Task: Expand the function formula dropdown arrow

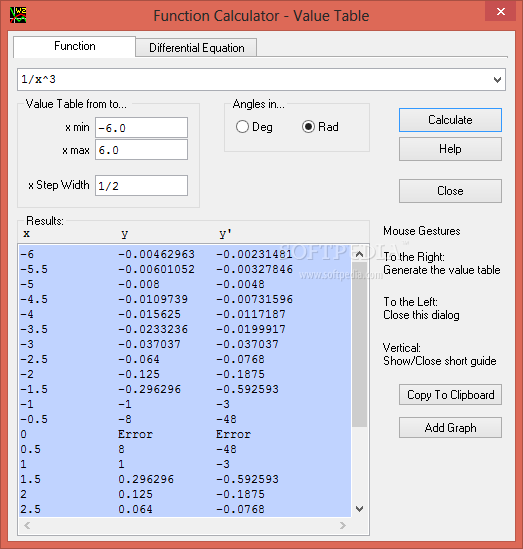Action: 497,80
